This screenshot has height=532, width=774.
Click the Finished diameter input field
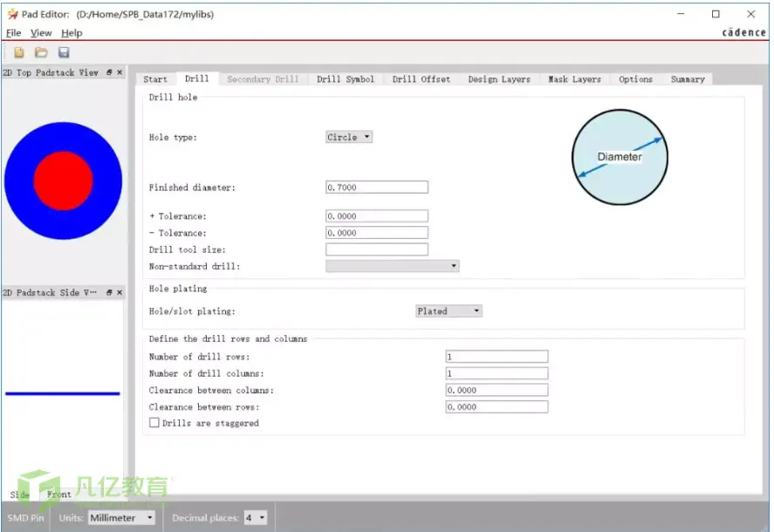pos(377,188)
